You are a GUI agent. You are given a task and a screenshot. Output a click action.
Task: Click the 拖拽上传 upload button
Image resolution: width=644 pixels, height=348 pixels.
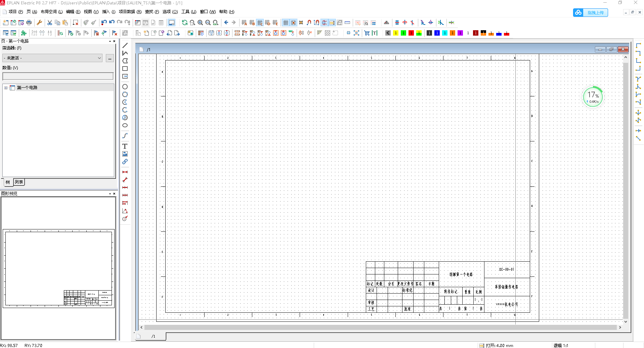tap(591, 12)
